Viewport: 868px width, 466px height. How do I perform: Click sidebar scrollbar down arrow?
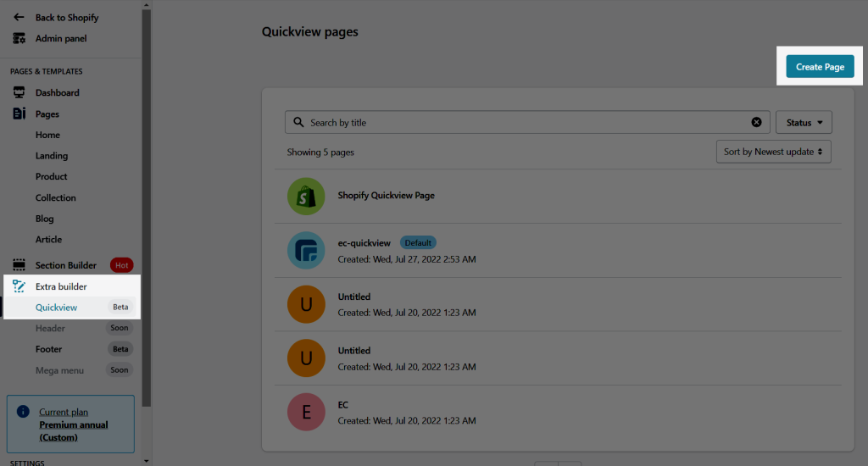tap(146, 461)
